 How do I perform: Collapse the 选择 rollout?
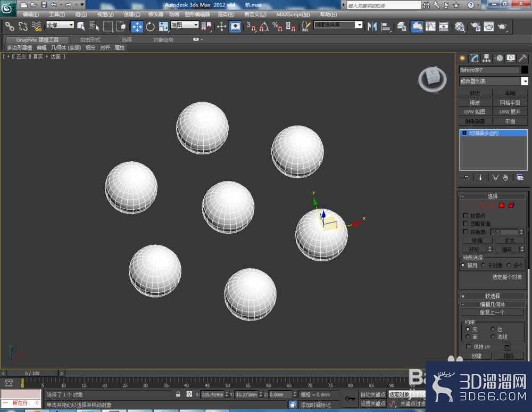coord(493,196)
